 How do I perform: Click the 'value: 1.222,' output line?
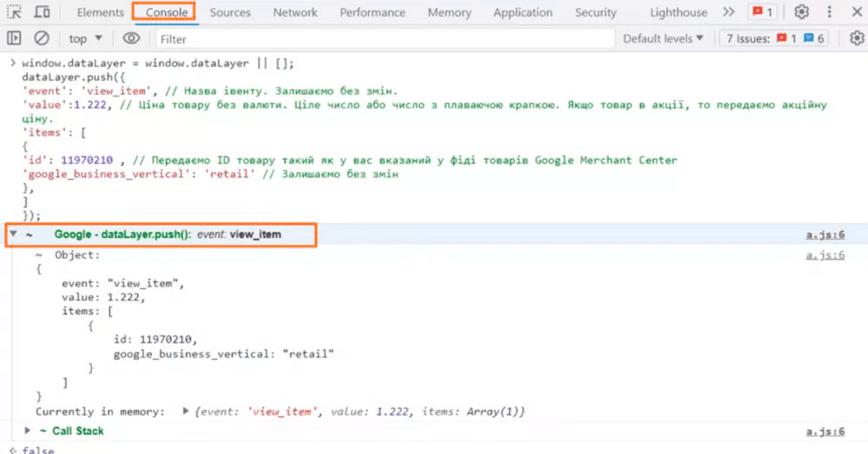[x=103, y=298]
